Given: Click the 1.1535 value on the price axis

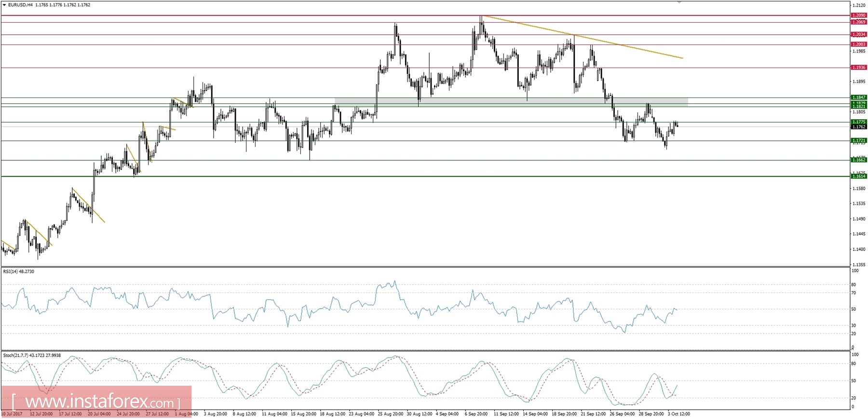Looking at the screenshot, I should [x=858, y=204].
